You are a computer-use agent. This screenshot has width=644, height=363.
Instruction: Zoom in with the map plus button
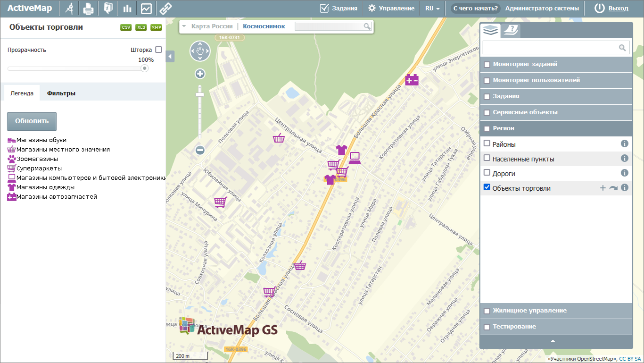click(x=200, y=74)
